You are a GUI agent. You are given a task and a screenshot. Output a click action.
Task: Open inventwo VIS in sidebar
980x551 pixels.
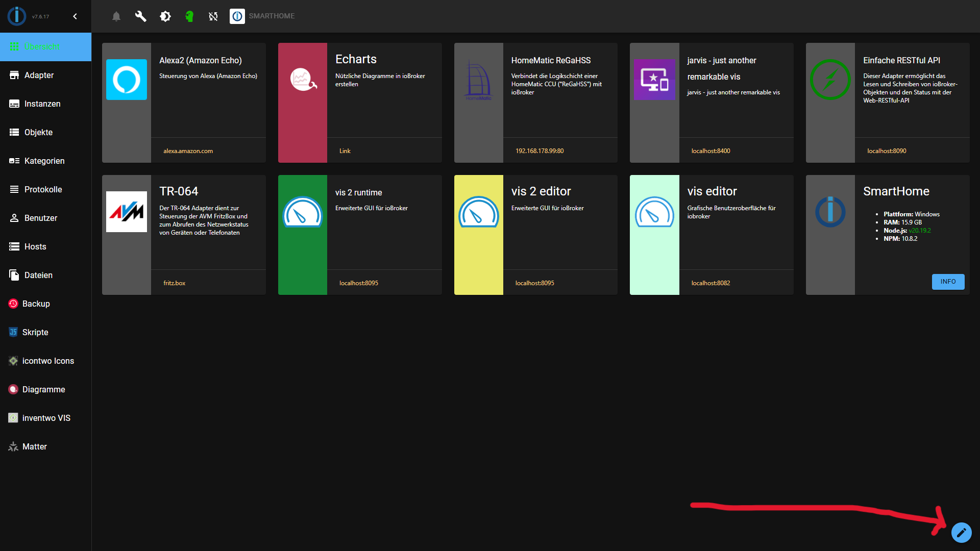point(45,418)
